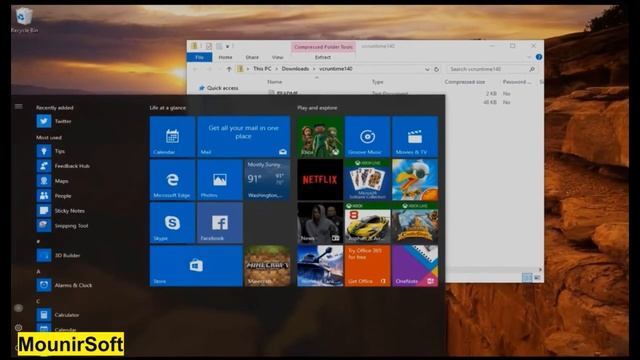Open Microsoft Solitaire Collection tile

[x=367, y=180]
